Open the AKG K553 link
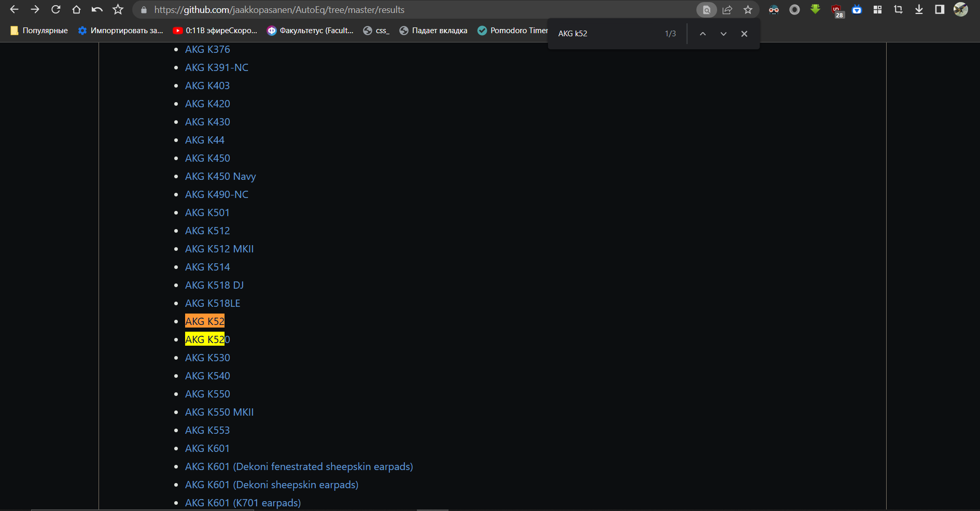The width and height of the screenshot is (980, 511). pyautogui.click(x=207, y=430)
